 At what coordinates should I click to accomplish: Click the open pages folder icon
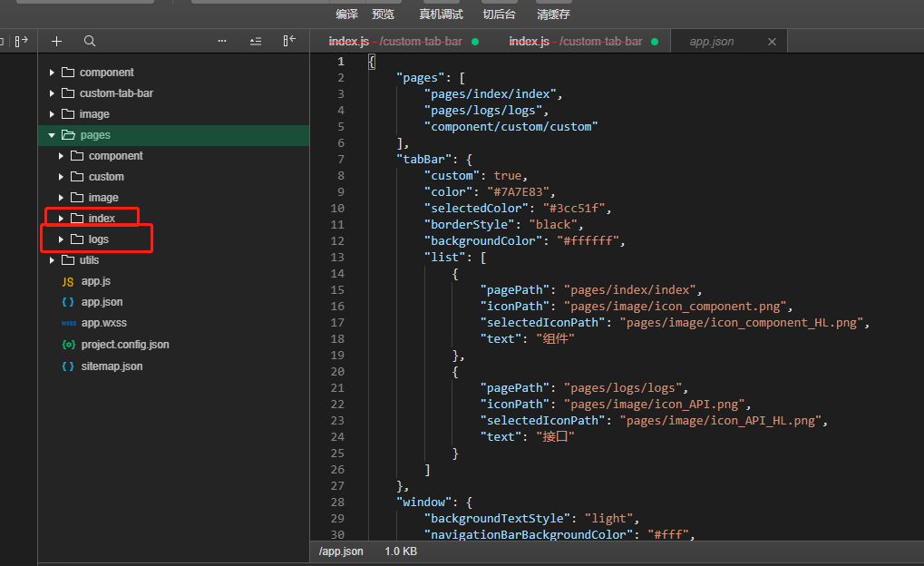68,135
